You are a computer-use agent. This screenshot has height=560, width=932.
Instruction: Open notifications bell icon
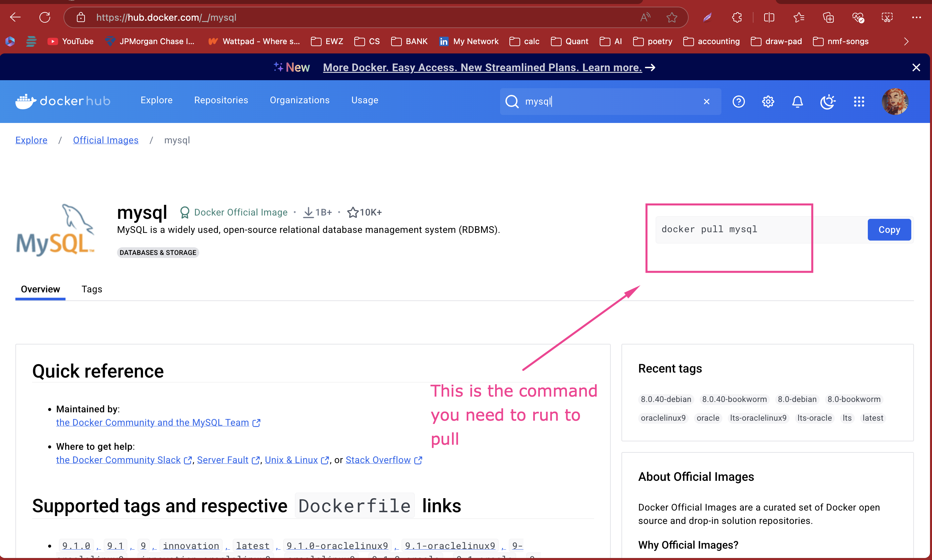[797, 102]
